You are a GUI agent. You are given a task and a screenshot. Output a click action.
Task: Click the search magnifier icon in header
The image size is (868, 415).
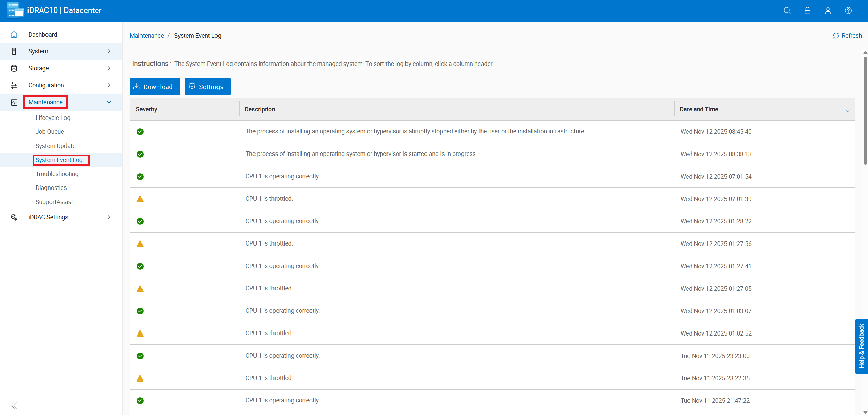(x=787, y=11)
